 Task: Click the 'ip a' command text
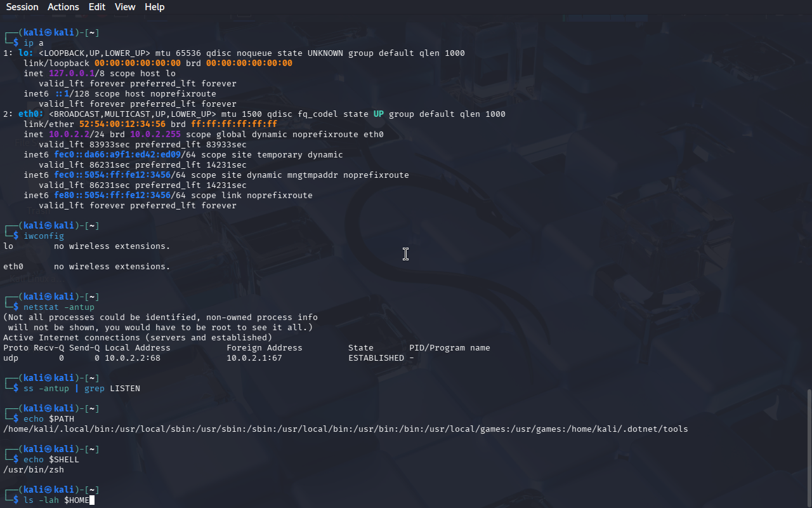pyautogui.click(x=34, y=43)
